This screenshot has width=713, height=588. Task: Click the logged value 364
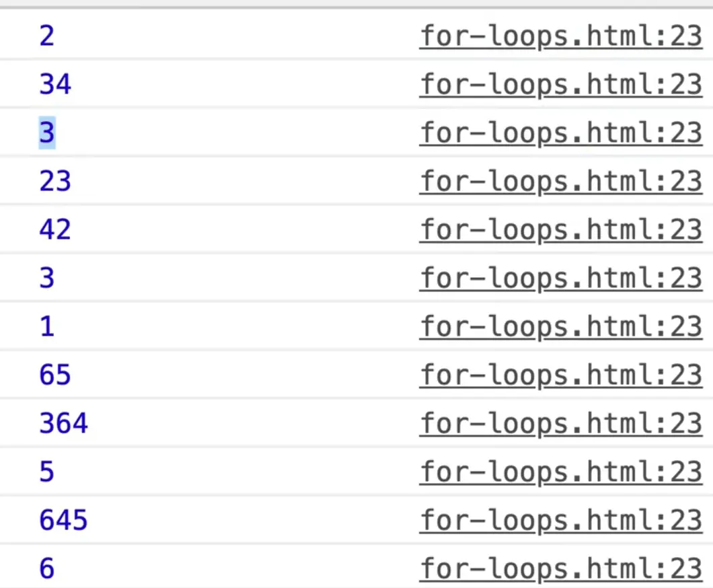tap(63, 424)
